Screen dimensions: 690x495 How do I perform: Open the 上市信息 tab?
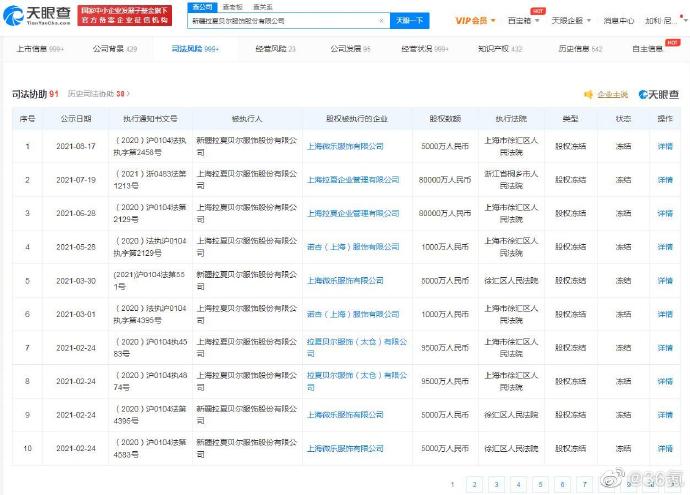point(40,49)
